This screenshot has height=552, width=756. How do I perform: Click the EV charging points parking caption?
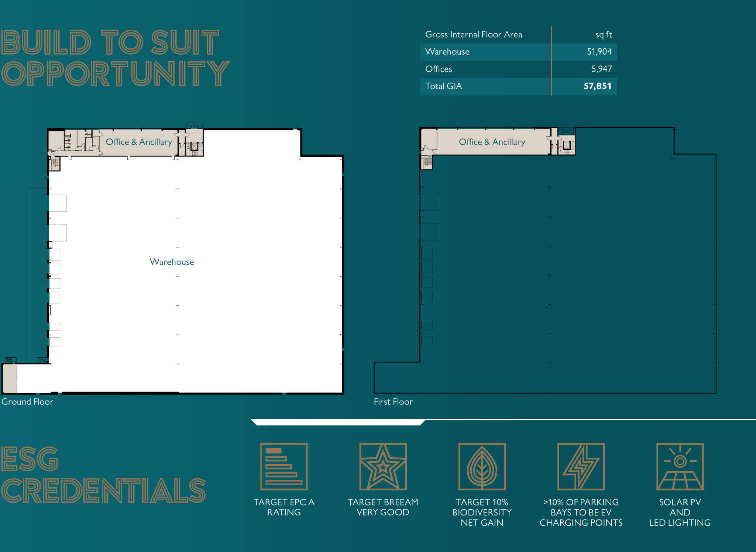point(581,512)
